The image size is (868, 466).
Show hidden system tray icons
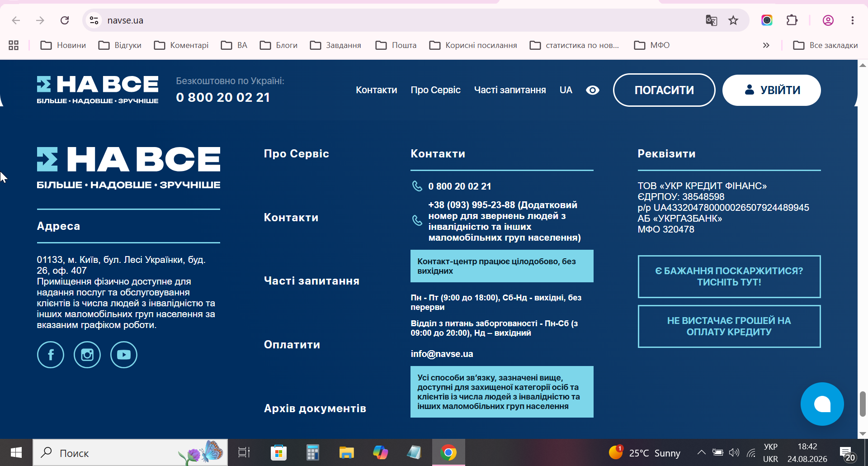pyautogui.click(x=701, y=452)
